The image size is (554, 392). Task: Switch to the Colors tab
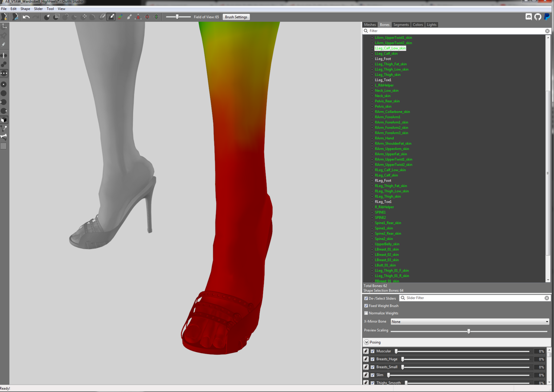click(418, 25)
